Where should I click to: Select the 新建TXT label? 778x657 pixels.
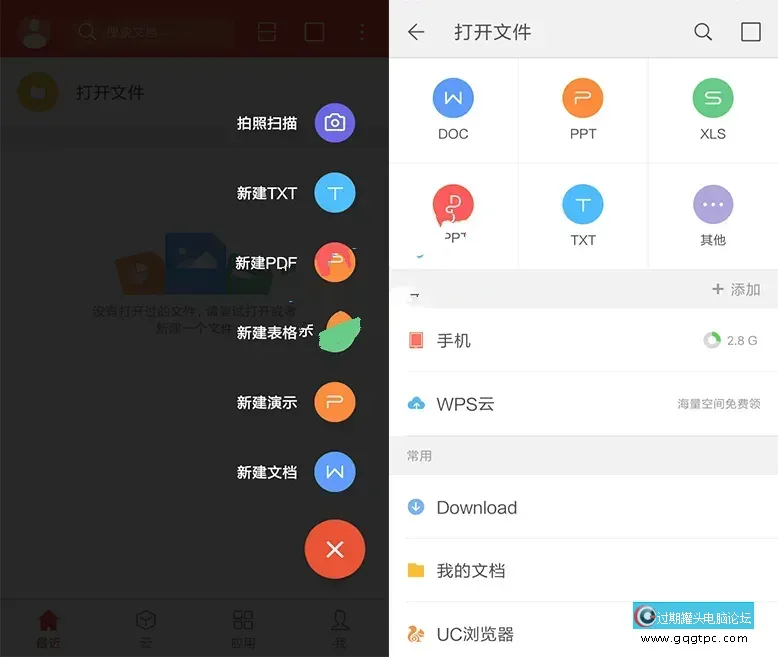(267, 193)
